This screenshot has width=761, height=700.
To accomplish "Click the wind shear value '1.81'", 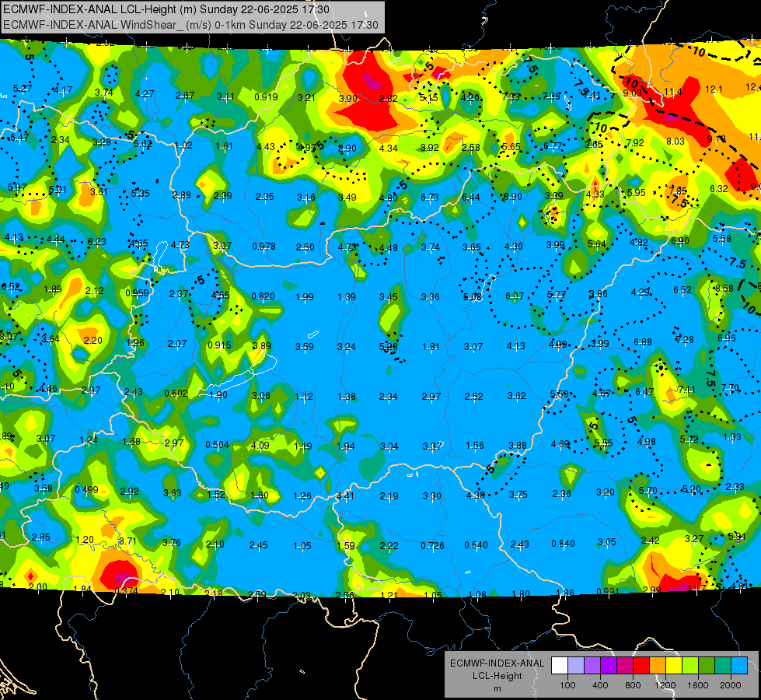I will pos(431,347).
